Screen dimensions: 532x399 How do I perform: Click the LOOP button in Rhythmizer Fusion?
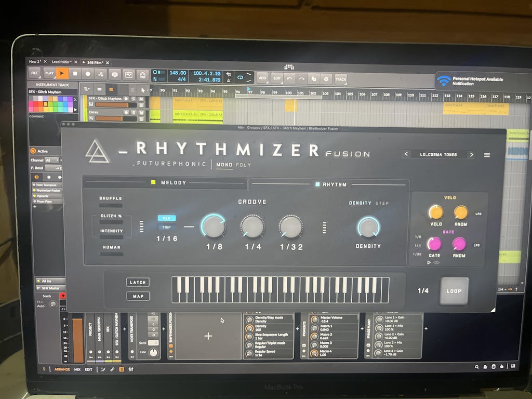(x=453, y=291)
